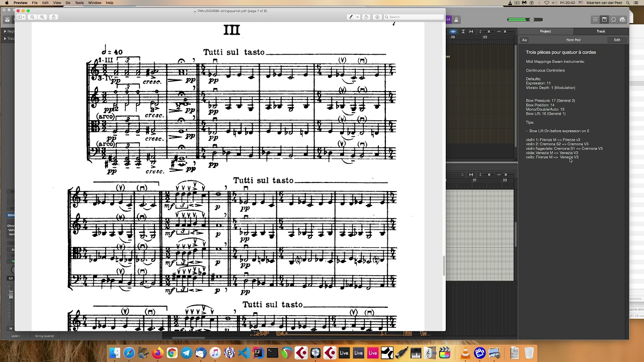Click the horizontal auto zoom button
Viewport: 644px width, 362px height.
[x=471, y=31]
